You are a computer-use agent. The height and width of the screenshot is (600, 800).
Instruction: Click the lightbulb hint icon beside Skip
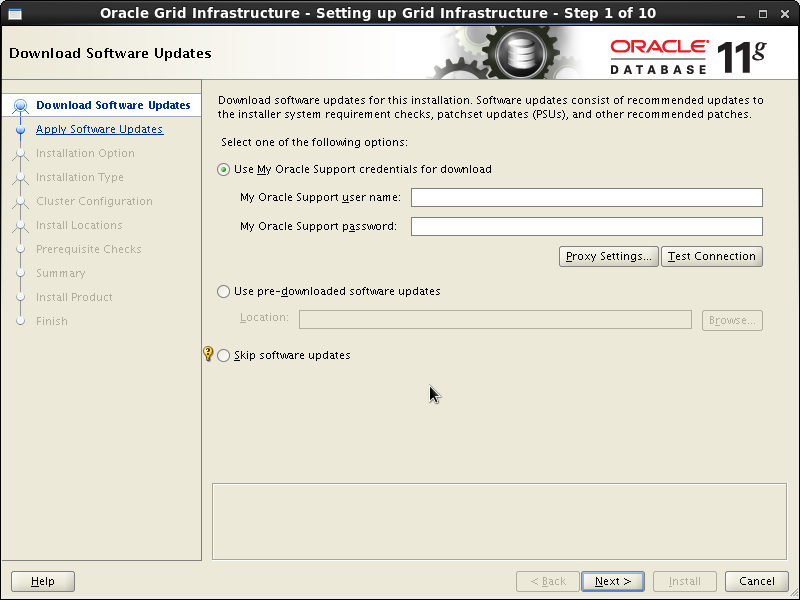pos(208,353)
